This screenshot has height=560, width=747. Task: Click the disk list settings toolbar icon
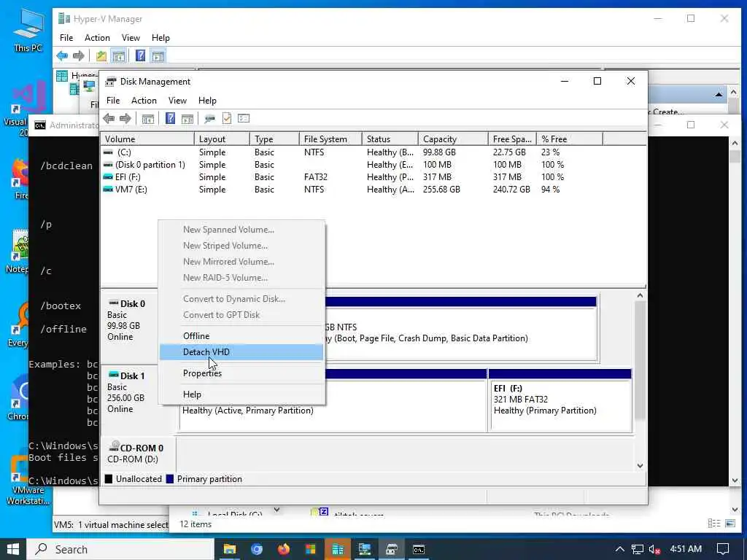point(244,119)
